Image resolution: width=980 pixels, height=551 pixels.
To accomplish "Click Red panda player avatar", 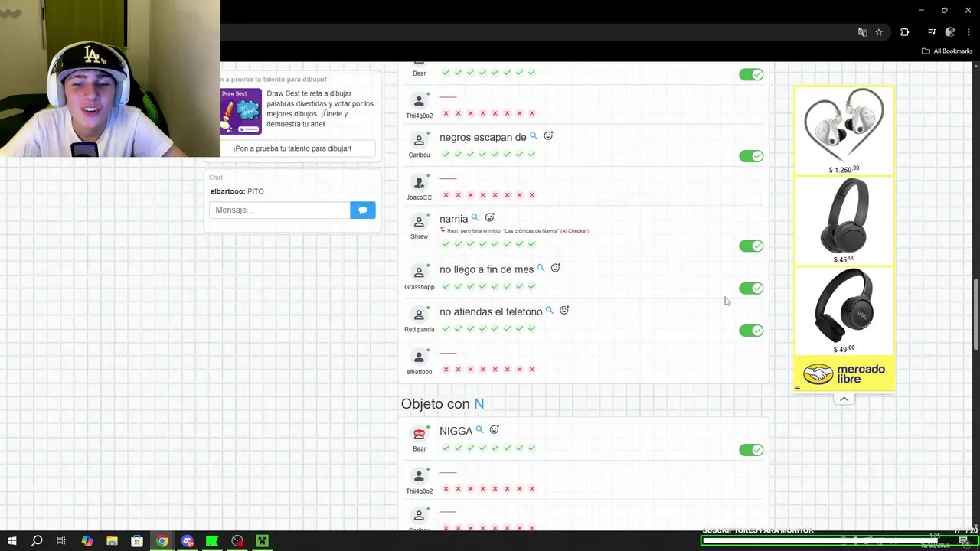I will coord(419,315).
